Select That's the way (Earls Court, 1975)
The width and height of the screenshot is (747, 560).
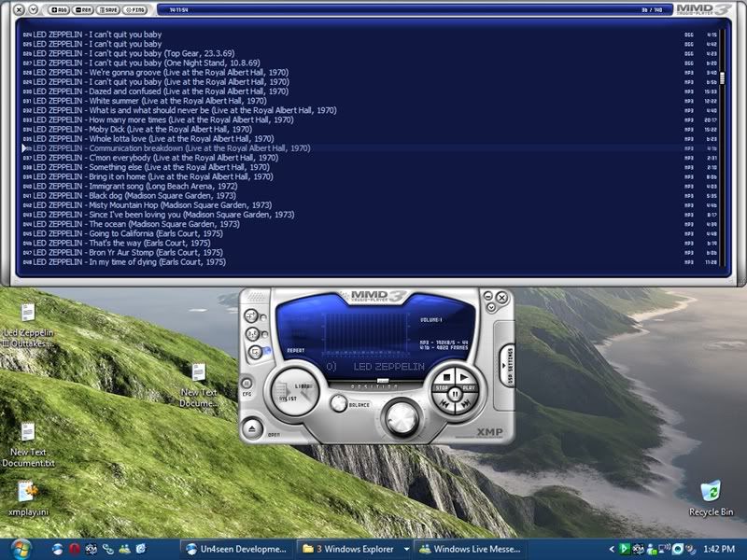pyautogui.click(x=369, y=244)
